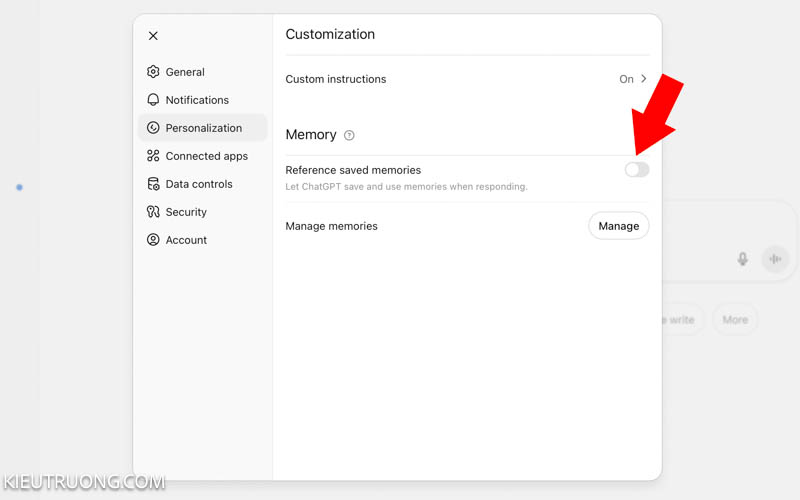The width and height of the screenshot is (800, 500).
Task: Expand Custom instructions chevron arrow
Action: [x=644, y=79]
